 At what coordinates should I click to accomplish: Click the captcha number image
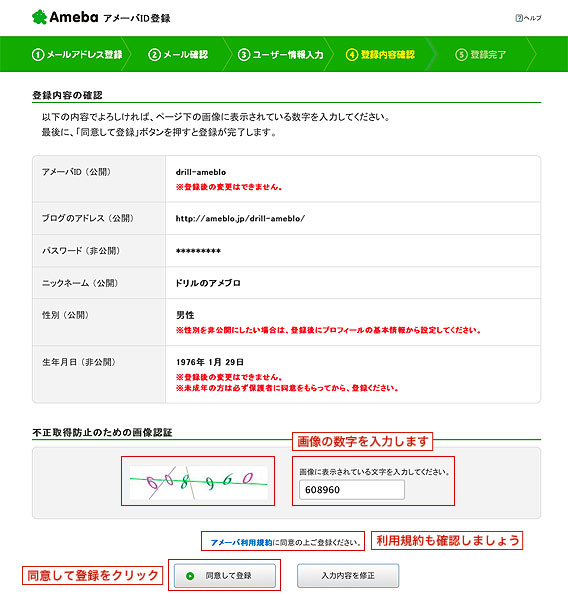click(198, 482)
